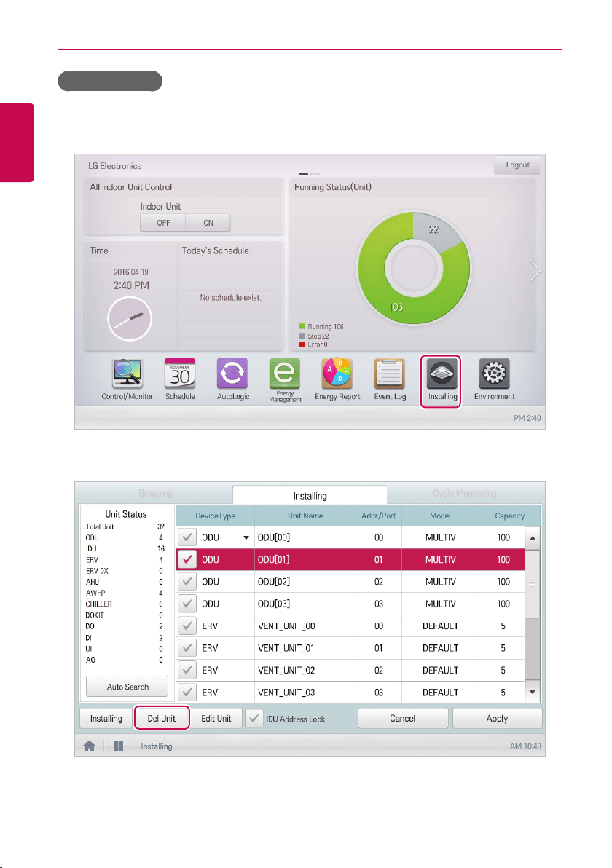Click the Installing button in the bottom row

106,719
